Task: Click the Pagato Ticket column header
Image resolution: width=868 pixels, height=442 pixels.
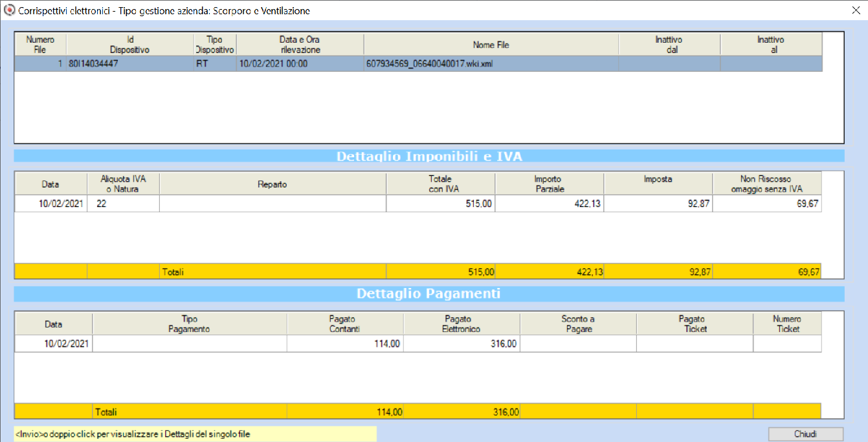Action: (695, 324)
